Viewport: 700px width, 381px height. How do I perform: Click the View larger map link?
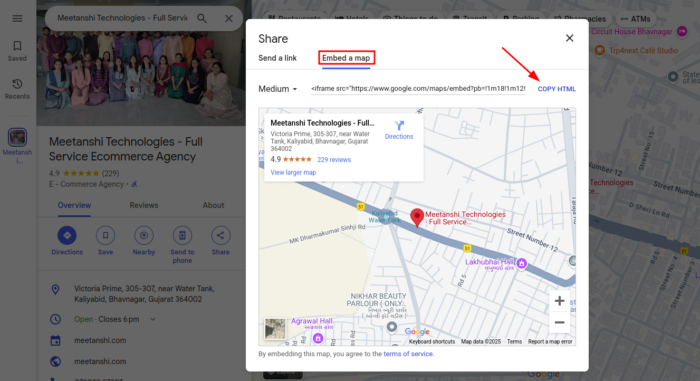coord(293,172)
